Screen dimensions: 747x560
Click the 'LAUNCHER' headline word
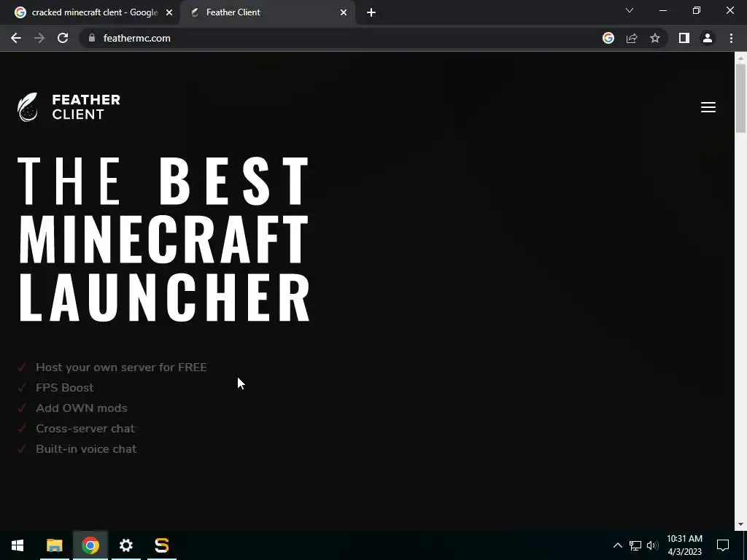164,297
